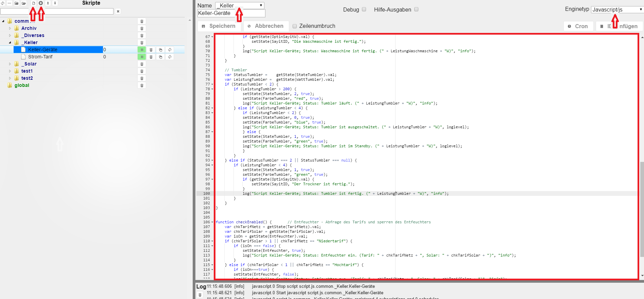Click the '// Tumbler' comment line
The image size is (644, 299).
[x=236, y=70]
